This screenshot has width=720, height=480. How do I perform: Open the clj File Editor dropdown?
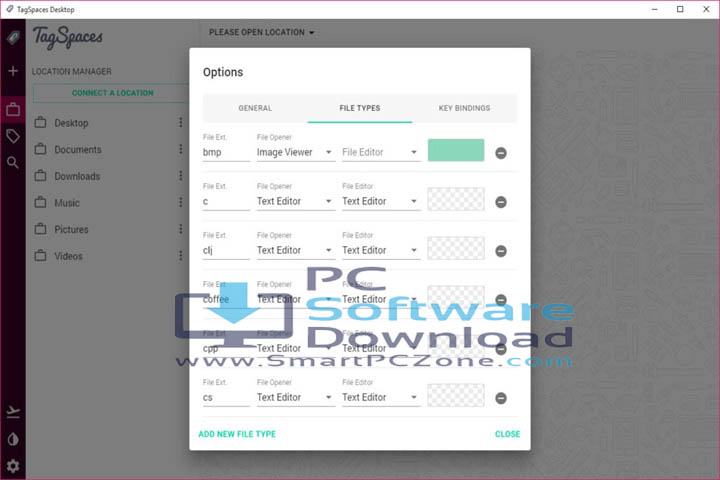(381, 250)
